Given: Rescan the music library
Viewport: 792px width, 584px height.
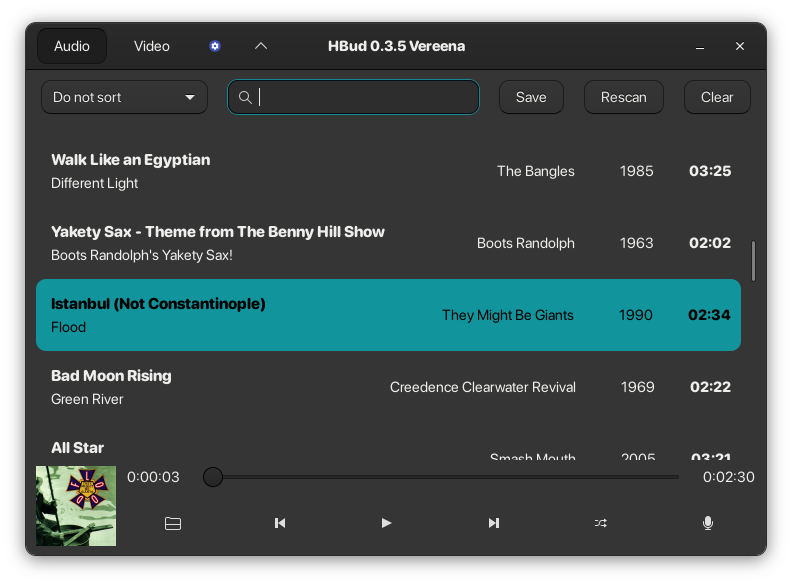Looking at the screenshot, I should point(623,97).
